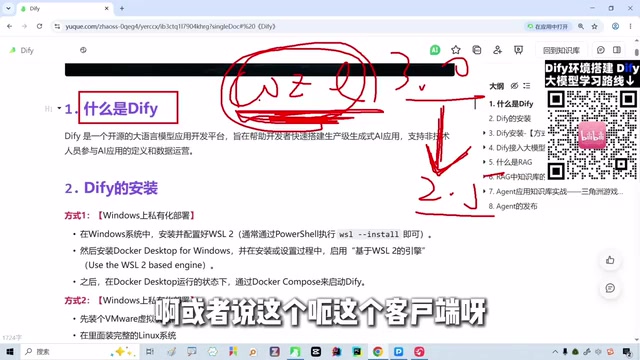Open outline item 7. Agent应用知识库实战
Image resolution: width=640 pixels, height=360 pixels.
(x=556, y=191)
